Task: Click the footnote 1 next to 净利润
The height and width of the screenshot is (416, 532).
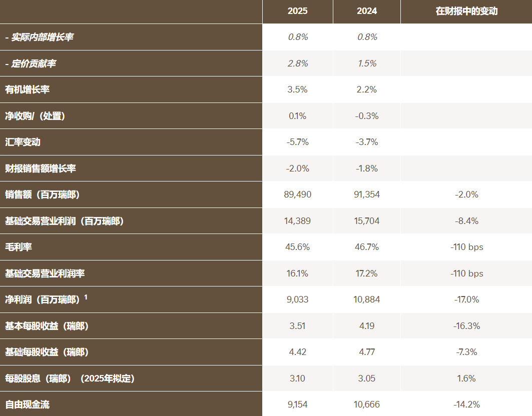Action: point(86,297)
